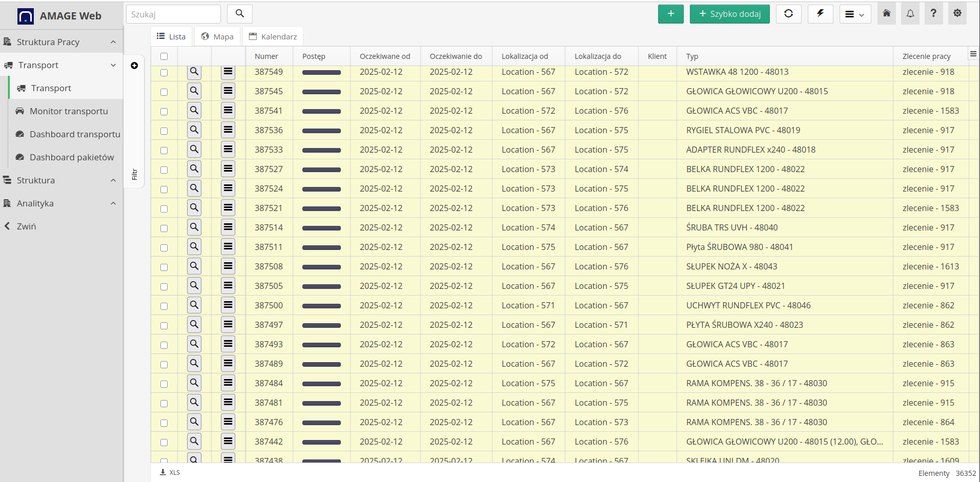Viewport: 980px width, 482px height.
Task: Open the list view options dropdown
Action: click(854, 14)
